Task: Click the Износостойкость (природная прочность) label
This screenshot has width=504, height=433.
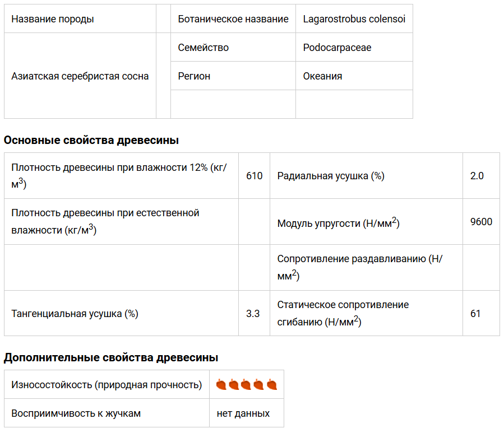Action: pos(107,384)
